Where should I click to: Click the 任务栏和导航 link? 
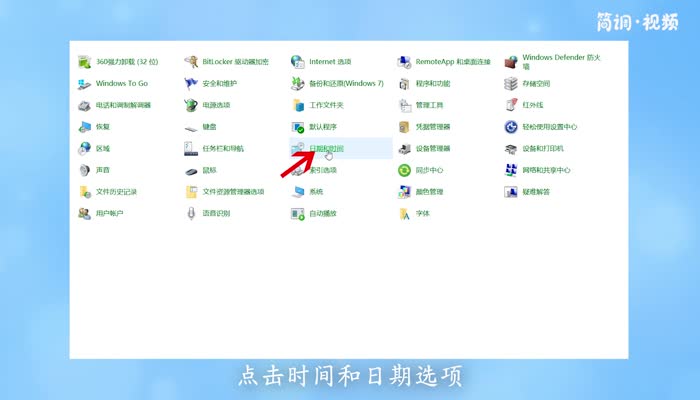point(222,149)
